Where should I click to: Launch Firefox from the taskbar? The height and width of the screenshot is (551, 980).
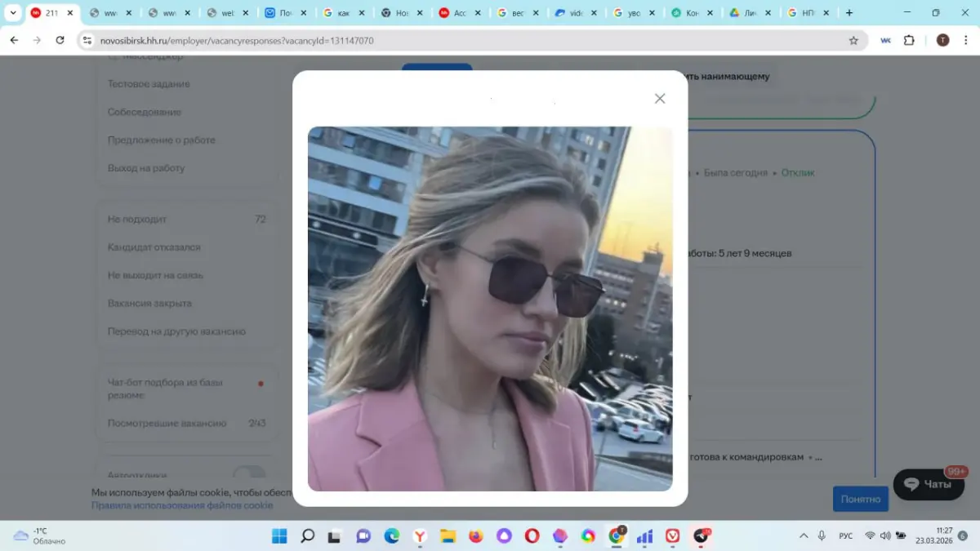click(476, 536)
